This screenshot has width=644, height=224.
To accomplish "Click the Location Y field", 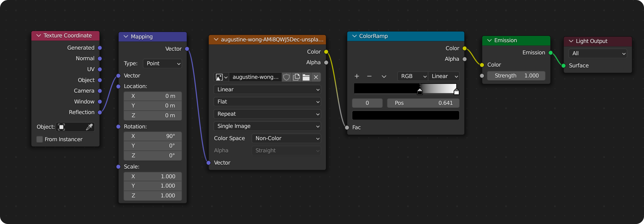I will 153,106.
